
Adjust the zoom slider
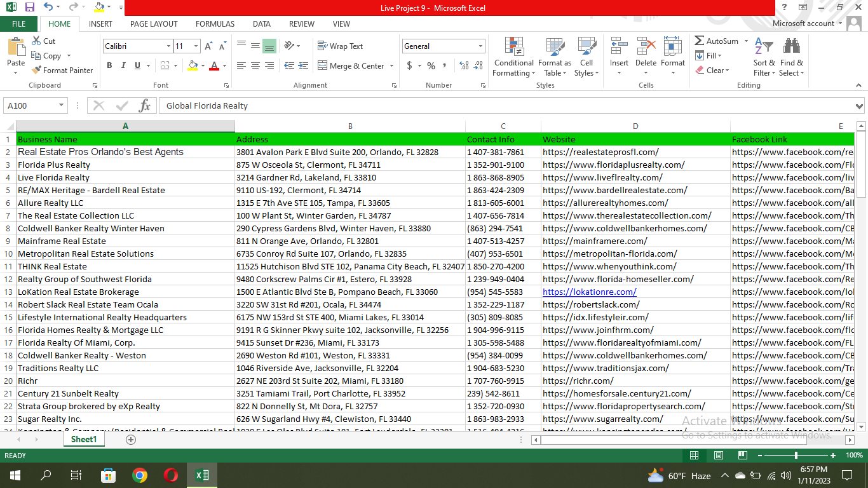796,456
